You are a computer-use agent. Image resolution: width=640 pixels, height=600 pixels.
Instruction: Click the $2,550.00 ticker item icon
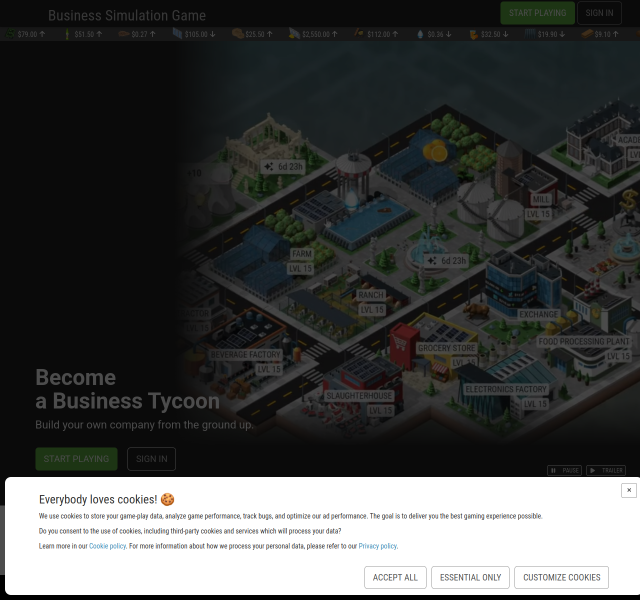tap(294, 33)
